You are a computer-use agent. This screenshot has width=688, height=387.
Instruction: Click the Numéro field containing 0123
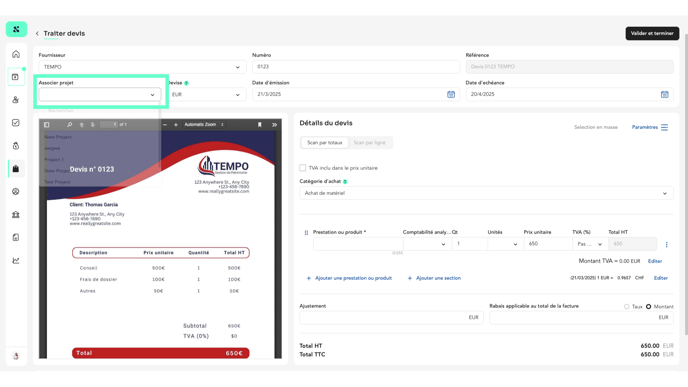(356, 67)
